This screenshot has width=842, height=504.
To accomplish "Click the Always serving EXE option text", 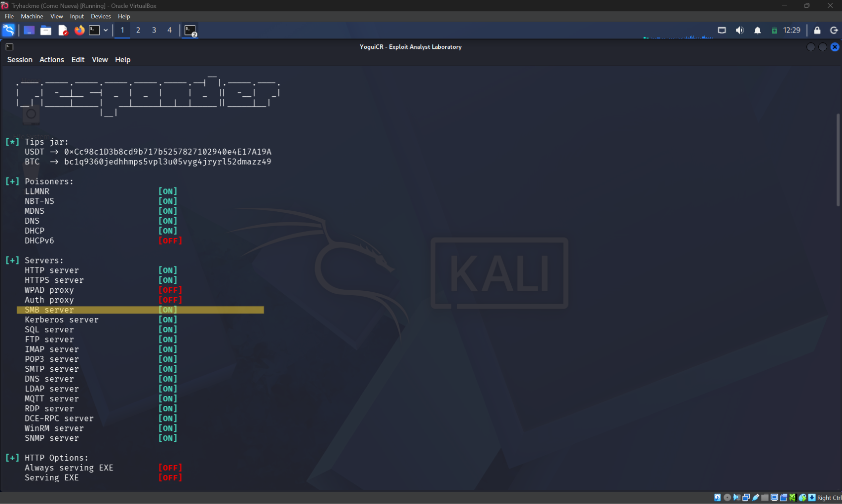I will 69,468.
